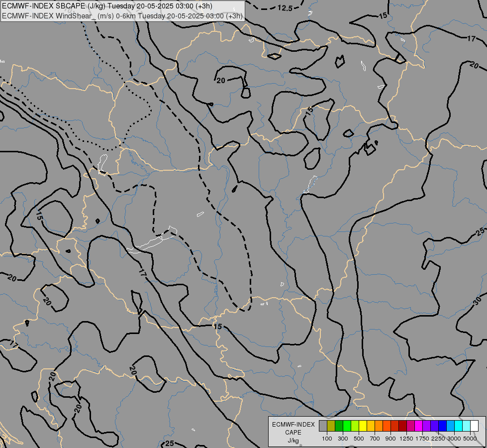The height and width of the screenshot is (448, 487).
Task: Select the pure blue swatch starting at 2250
Action: pos(442,426)
